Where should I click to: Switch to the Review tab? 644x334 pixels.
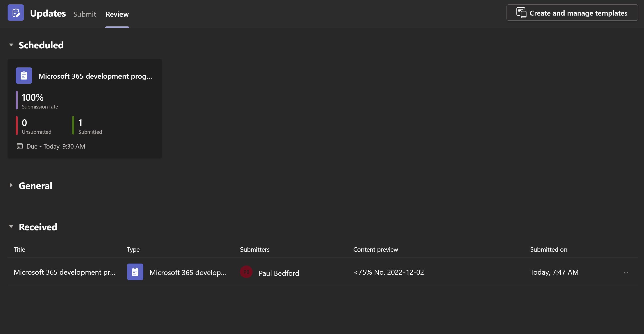pyautogui.click(x=117, y=13)
